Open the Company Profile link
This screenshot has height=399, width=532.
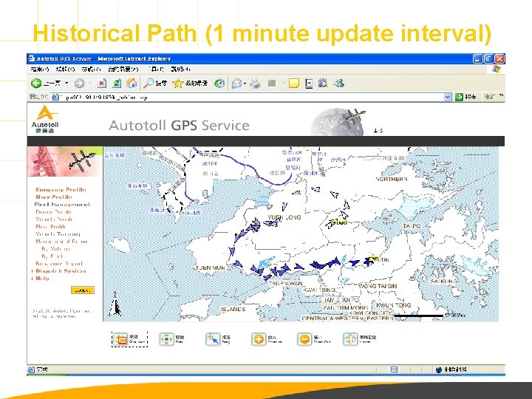pyautogui.click(x=61, y=190)
